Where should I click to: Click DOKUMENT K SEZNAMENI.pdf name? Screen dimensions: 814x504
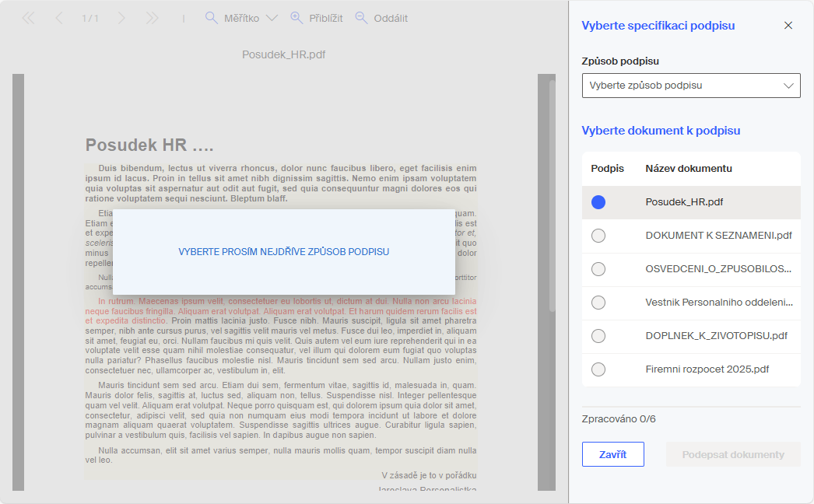[718, 236]
